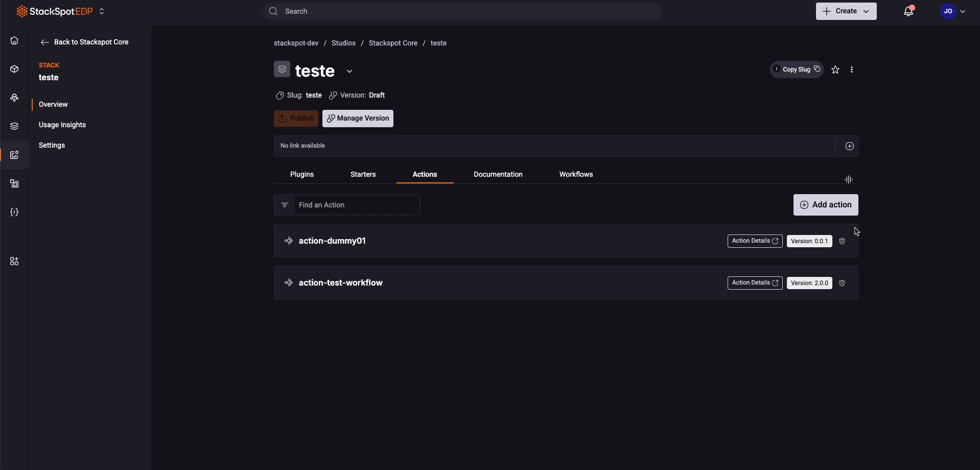This screenshot has height=470, width=980.
Task: Open the Create dropdown
Action: 845,11
